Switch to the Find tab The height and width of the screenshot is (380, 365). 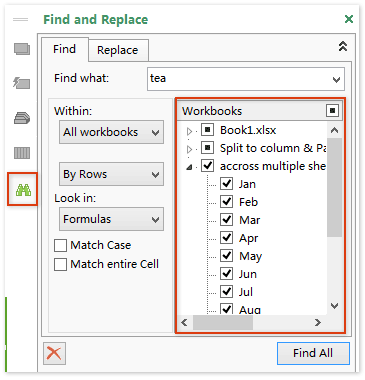click(x=65, y=49)
